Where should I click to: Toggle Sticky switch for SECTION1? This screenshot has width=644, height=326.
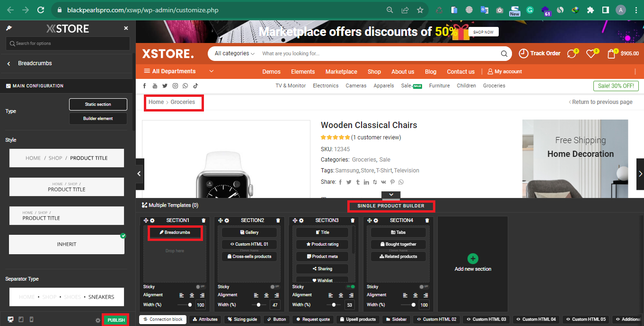pyautogui.click(x=201, y=287)
